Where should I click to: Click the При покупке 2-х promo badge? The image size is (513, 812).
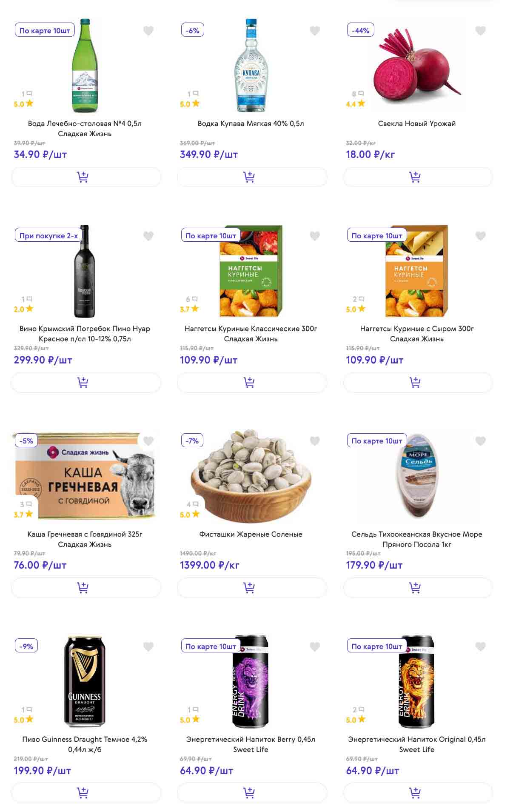(48, 236)
